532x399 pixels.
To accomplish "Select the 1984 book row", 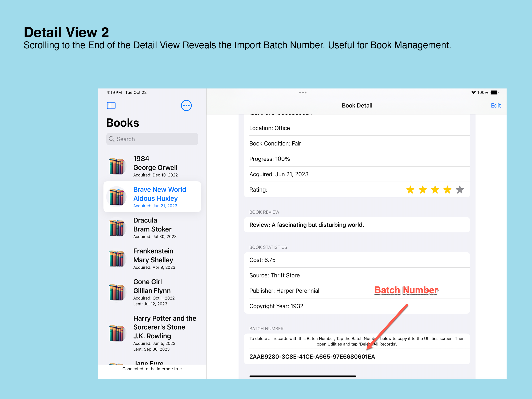I will [x=152, y=166].
